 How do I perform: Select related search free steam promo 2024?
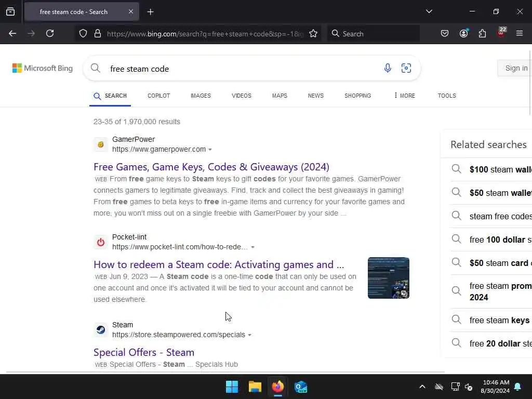(491, 291)
